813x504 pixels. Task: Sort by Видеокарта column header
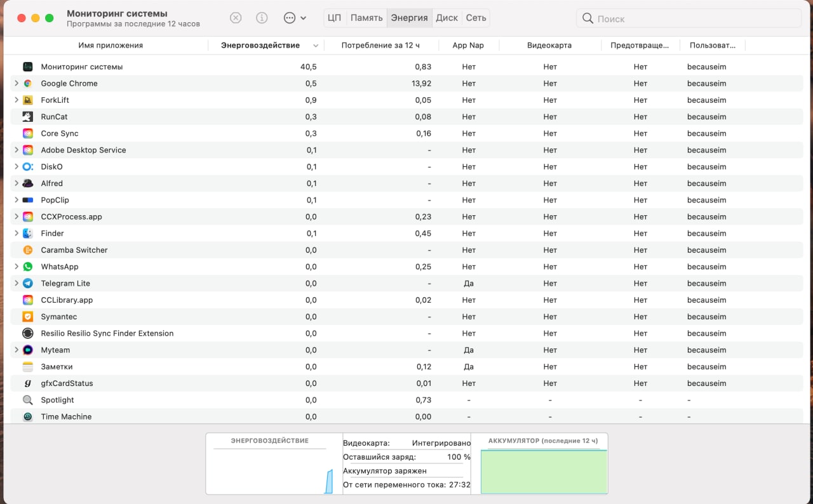[549, 45]
